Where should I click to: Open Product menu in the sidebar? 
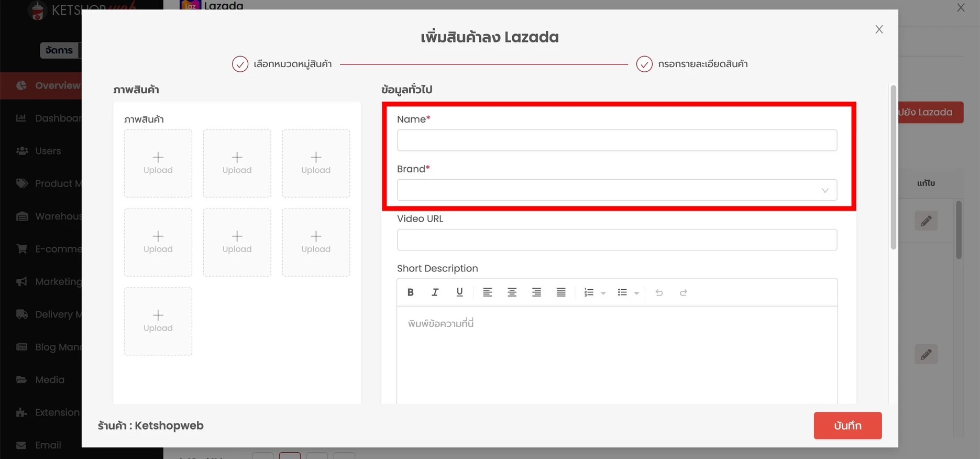pyautogui.click(x=48, y=183)
